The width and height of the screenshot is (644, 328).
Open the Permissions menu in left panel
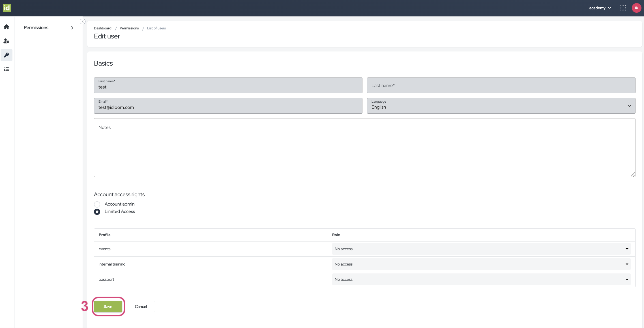(x=48, y=27)
